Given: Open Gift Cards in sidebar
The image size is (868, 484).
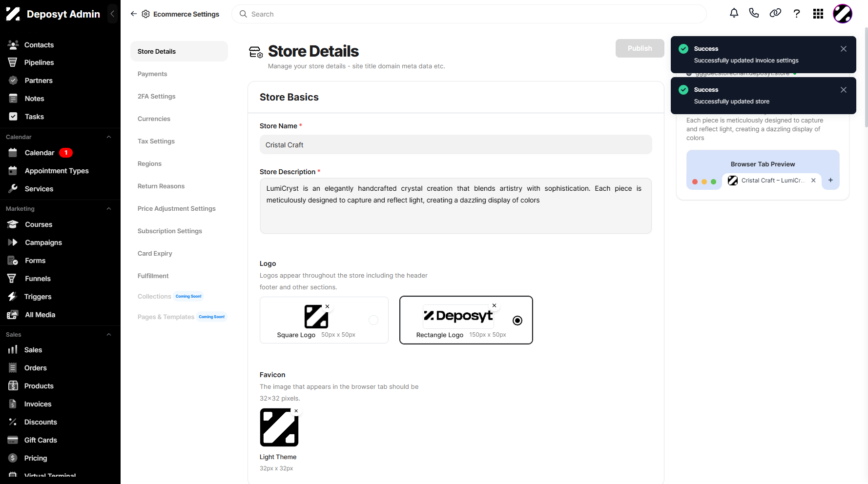Looking at the screenshot, I should [x=41, y=440].
